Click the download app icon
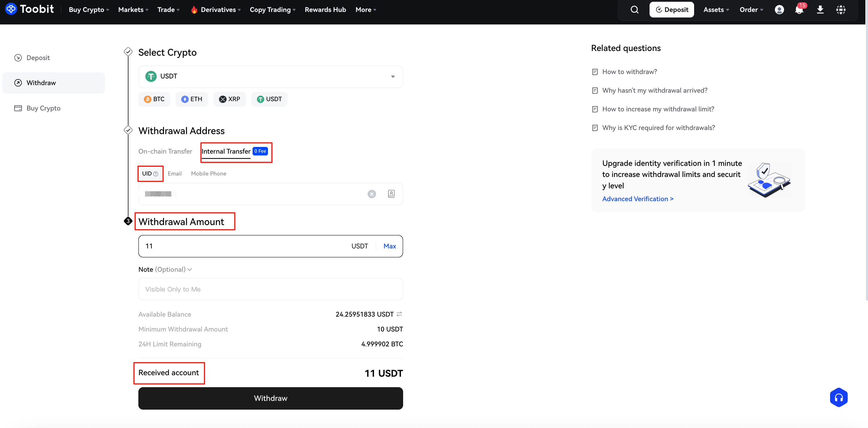Image resolution: width=868 pixels, height=428 pixels. [x=820, y=9]
